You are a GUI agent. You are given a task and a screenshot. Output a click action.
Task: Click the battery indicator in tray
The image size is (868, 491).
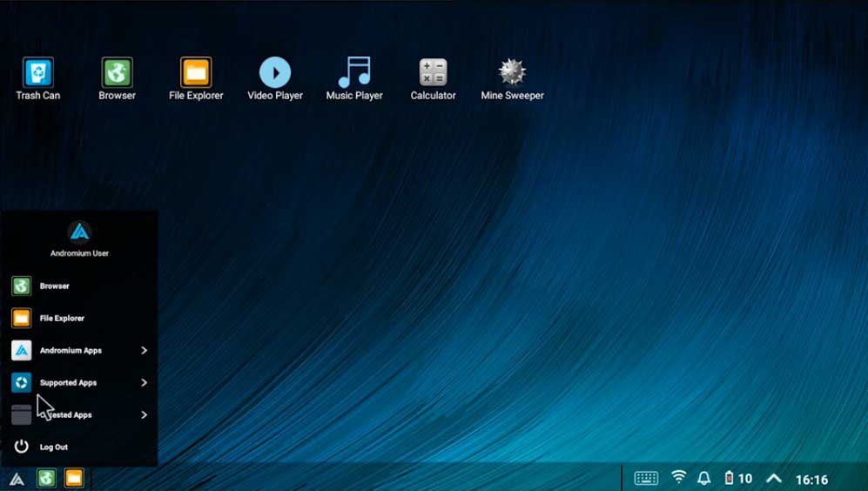tap(738, 478)
